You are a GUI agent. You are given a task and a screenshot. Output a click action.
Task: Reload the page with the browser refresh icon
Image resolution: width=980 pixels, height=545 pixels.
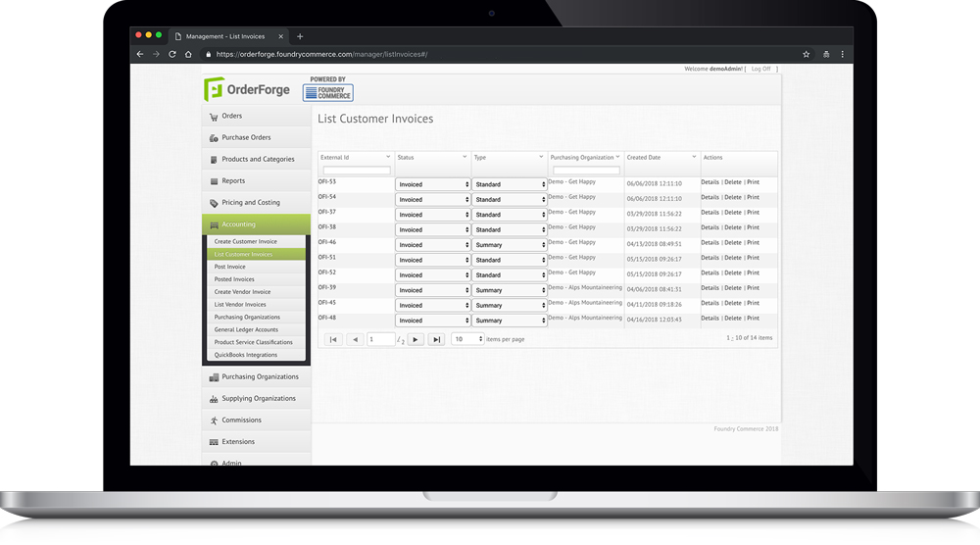tap(172, 54)
